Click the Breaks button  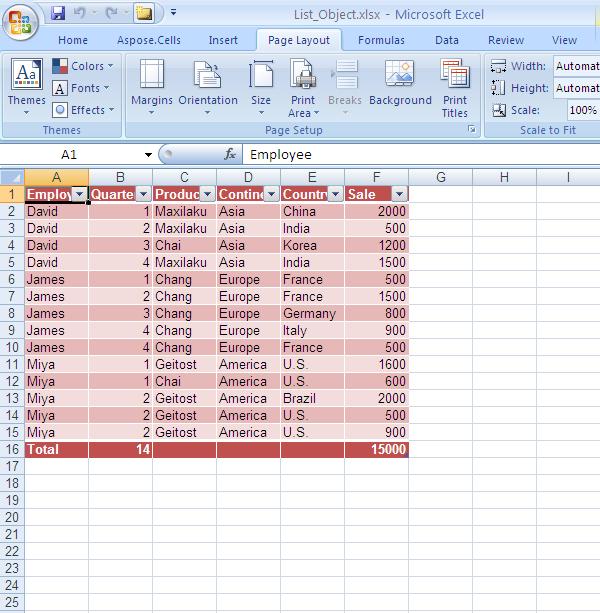point(345,87)
